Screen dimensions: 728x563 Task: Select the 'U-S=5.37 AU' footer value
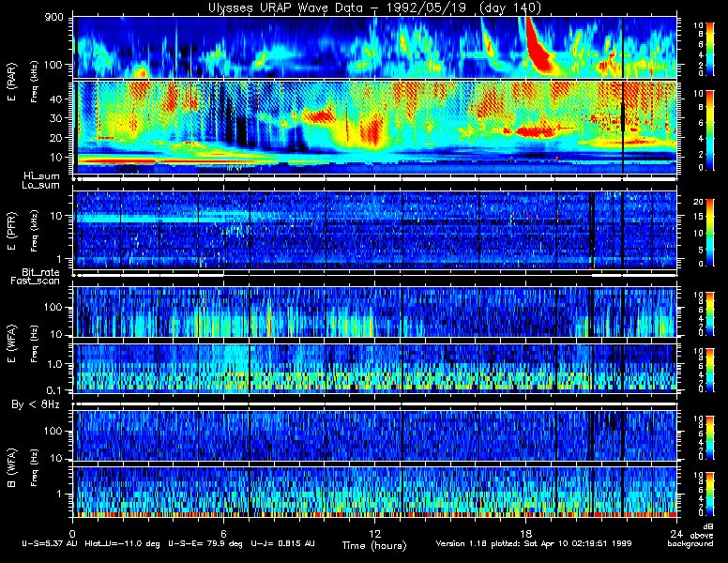[x=50, y=543]
